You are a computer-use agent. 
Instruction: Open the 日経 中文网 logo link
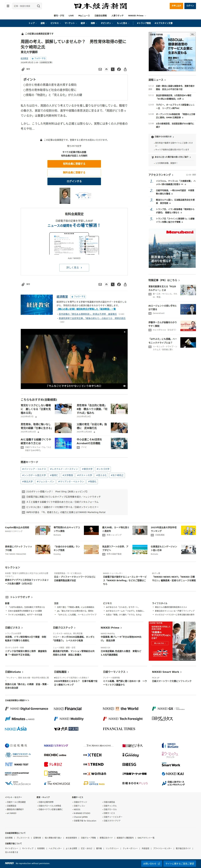click(66, 728)
